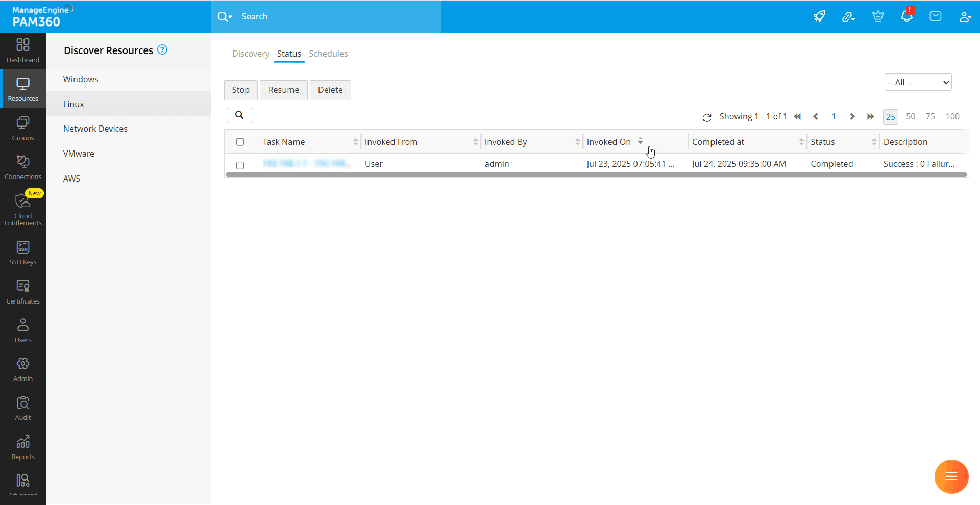Toggle the select-all checkbox in table header
Screen dimensions: 980x505
tap(240, 142)
